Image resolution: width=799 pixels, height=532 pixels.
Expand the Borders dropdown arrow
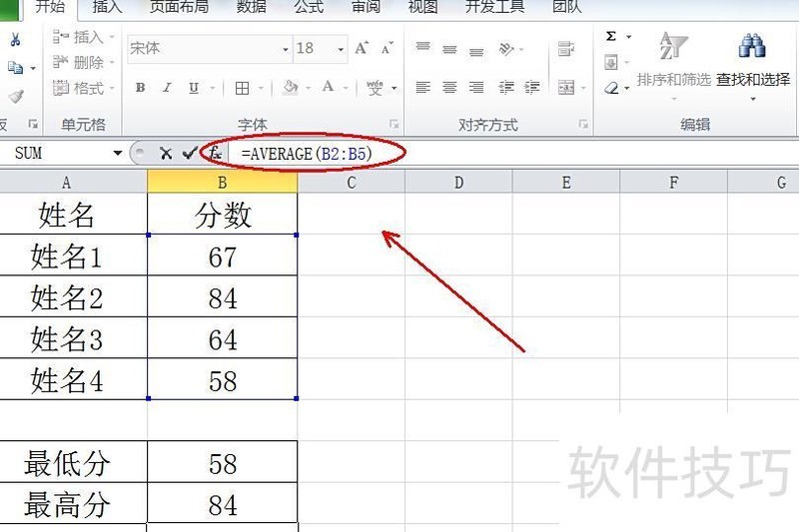[261, 89]
